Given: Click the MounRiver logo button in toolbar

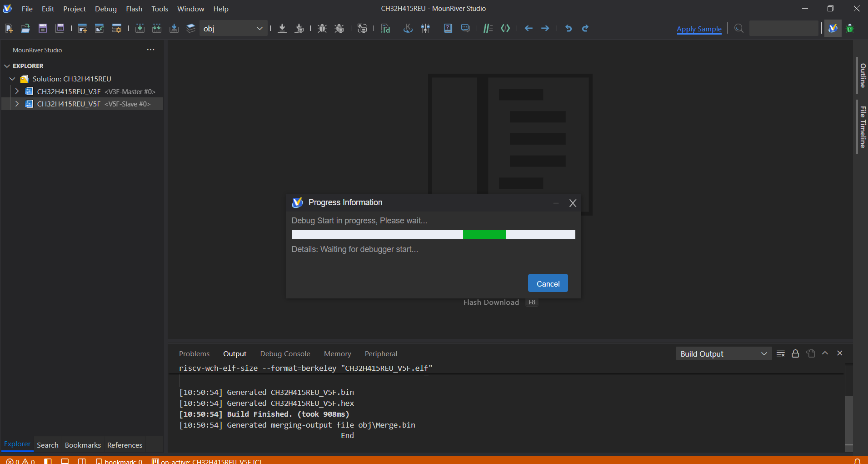Looking at the screenshot, I should click(833, 28).
